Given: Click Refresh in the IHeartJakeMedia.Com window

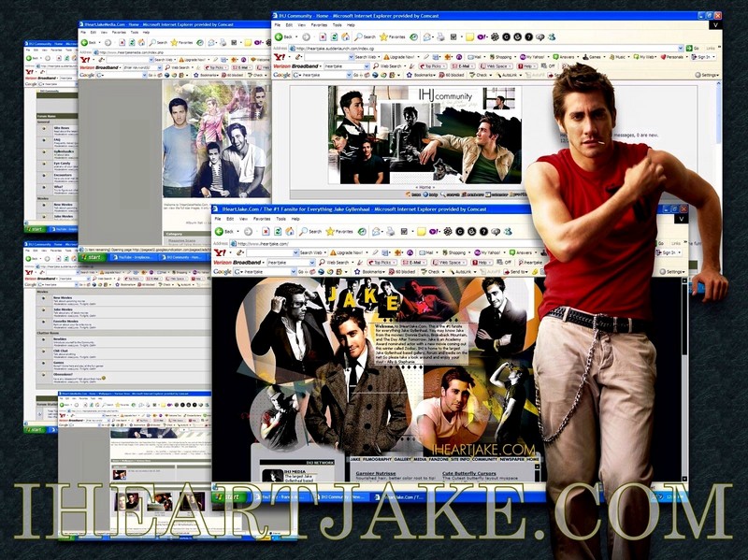Looking at the screenshot, I should (131, 42).
